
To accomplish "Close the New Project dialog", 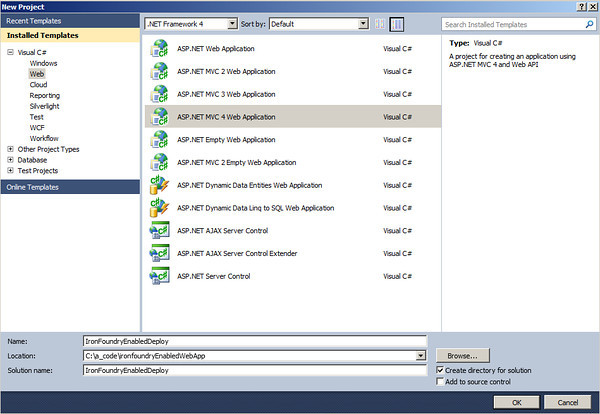I will pyautogui.click(x=592, y=7).
